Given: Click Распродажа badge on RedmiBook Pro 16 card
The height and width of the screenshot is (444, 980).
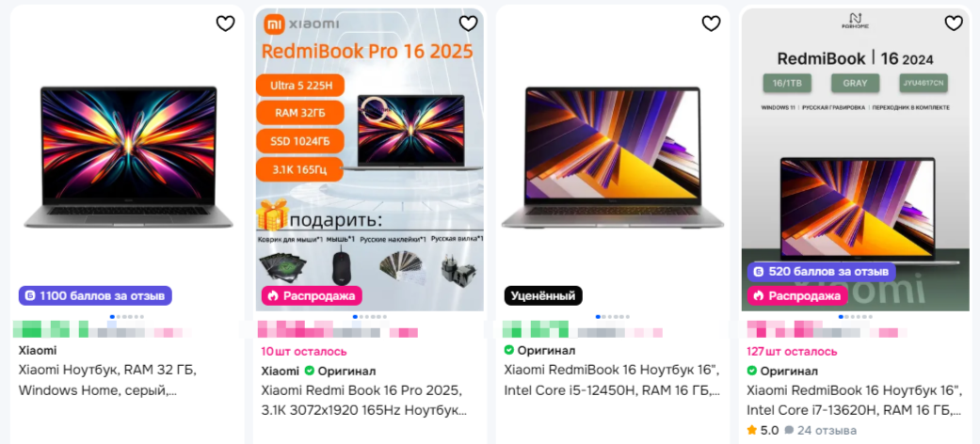Looking at the screenshot, I should click(x=312, y=295).
